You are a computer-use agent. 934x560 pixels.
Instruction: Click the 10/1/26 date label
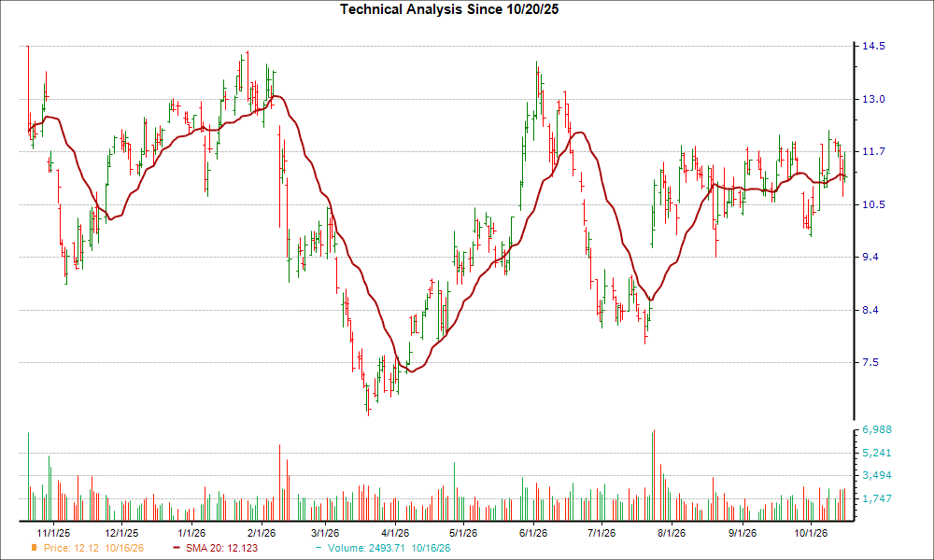tap(810, 533)
